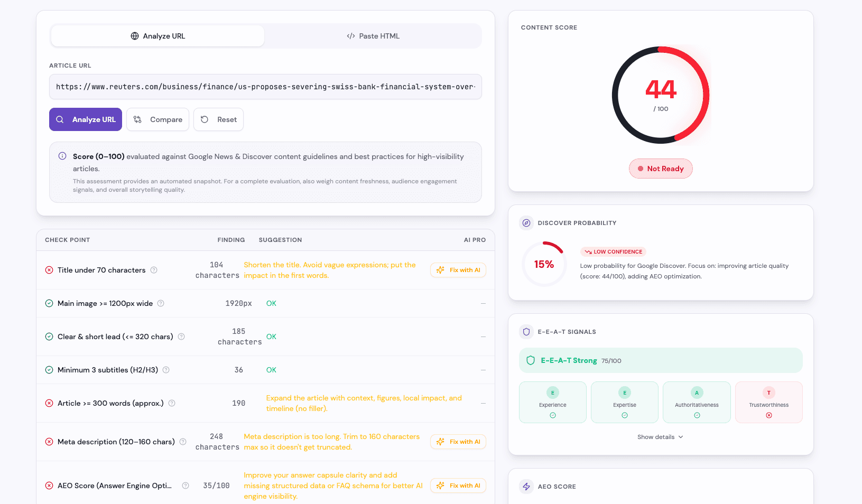Switch to the Paste HTML tab
The image size is (862, 504).
[x=373, y=35]
